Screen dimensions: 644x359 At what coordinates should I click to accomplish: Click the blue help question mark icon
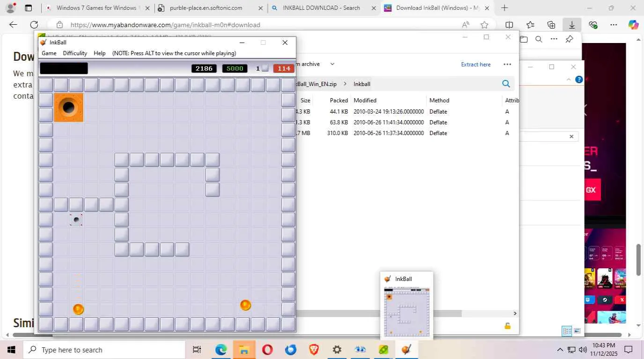pyautogui.click(x=579, y=79)
